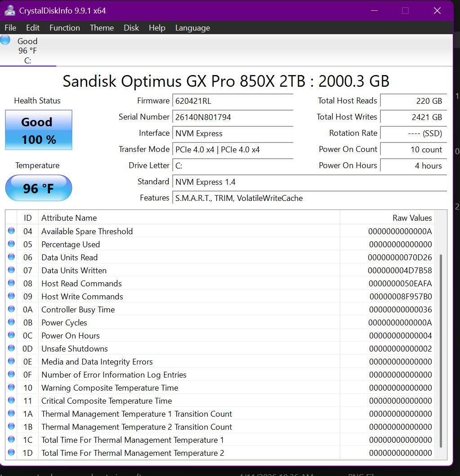Image resolution: width=460 pixels, height=476 pixels.
Task: Click status icon for Percentage Used
Action: click(11, 244)
